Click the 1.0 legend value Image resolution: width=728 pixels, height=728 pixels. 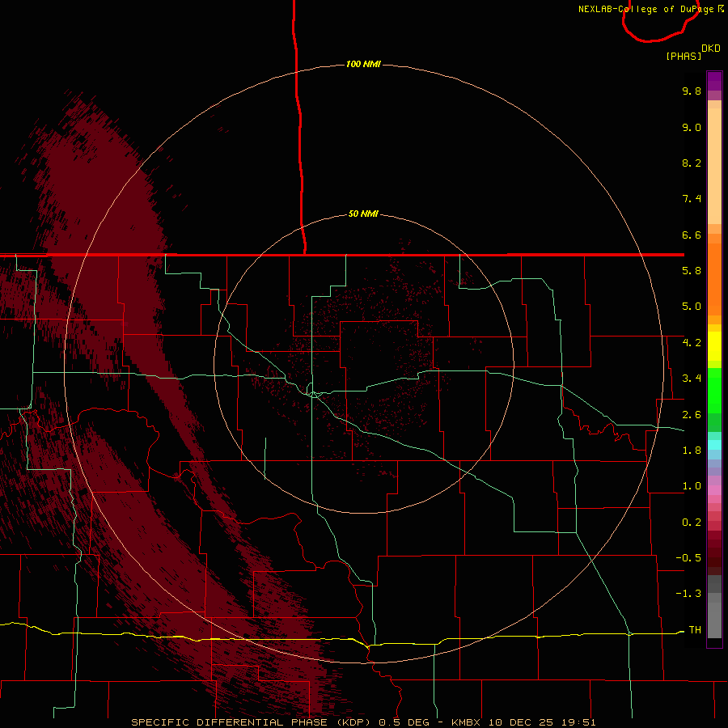(692, 486)
